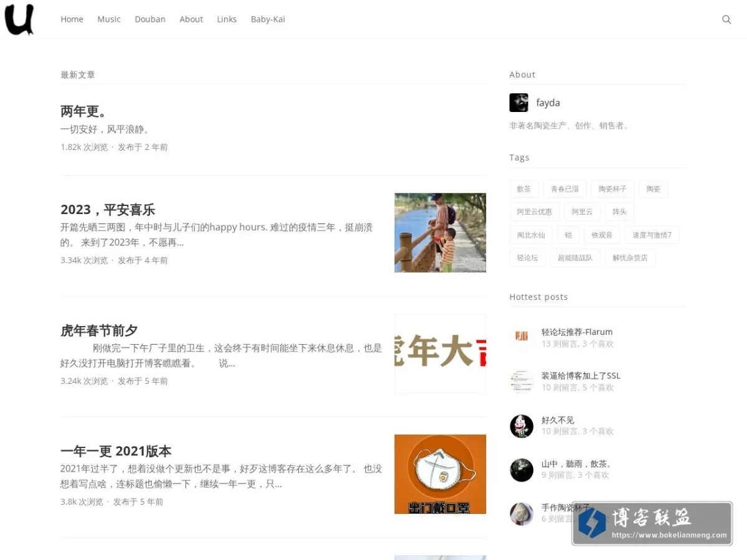747x560 pixels.
Task: Select the 超能陆战队 tag
Action: click(x=575, y=258)
